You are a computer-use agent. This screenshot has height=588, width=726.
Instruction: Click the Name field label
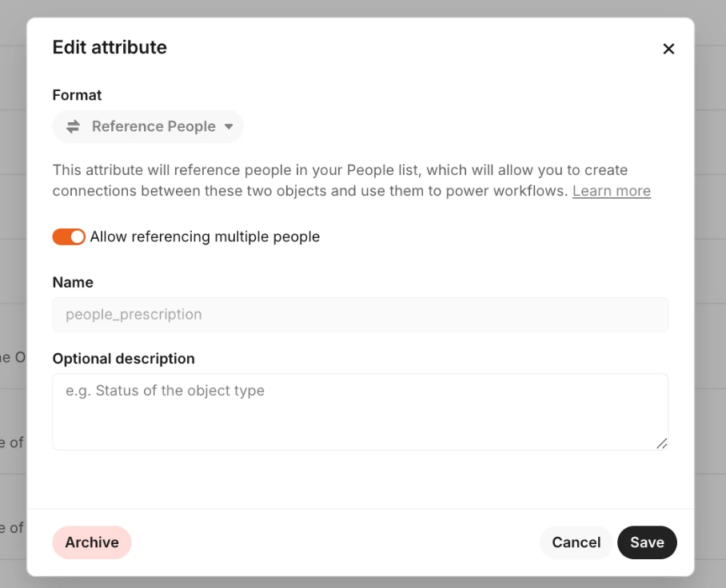(73, 282)
